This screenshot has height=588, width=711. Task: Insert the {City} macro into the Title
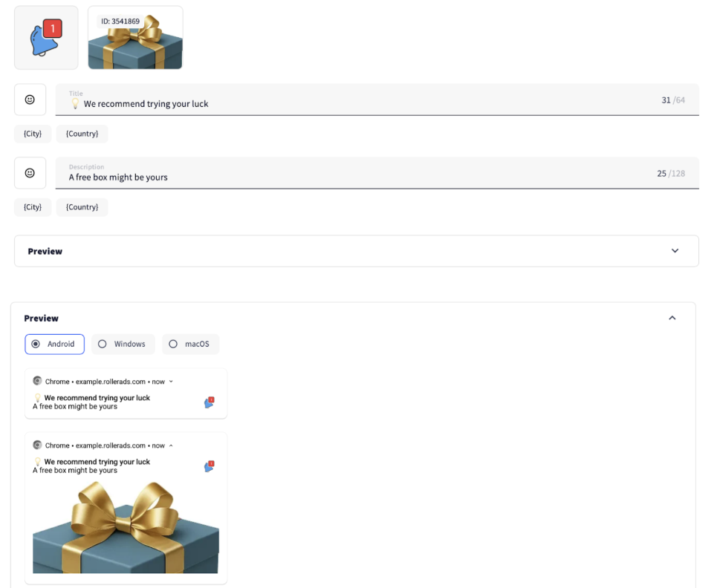(32, 134)
